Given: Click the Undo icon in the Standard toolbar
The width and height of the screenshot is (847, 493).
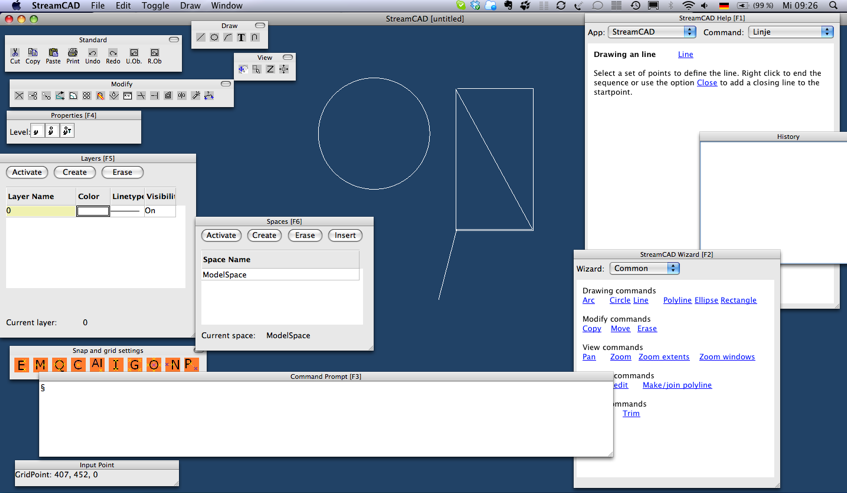Looking at the screenshot, I should (x=93, y=52).
